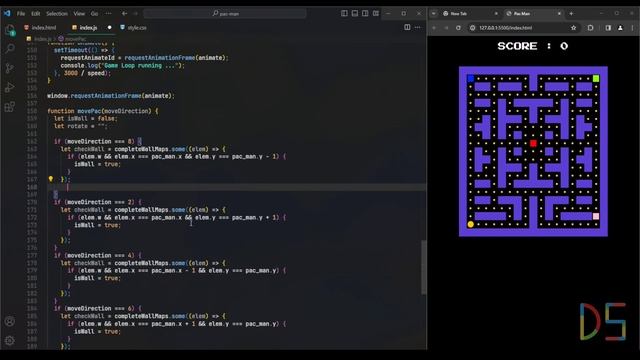The image size is (640, 360).
Task: Open a new browser tab
Action: [571, 13]
